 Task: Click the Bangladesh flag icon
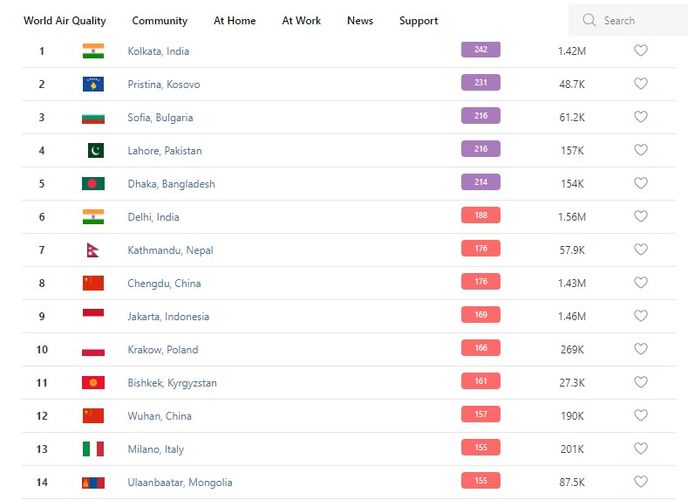click(93, 184)
